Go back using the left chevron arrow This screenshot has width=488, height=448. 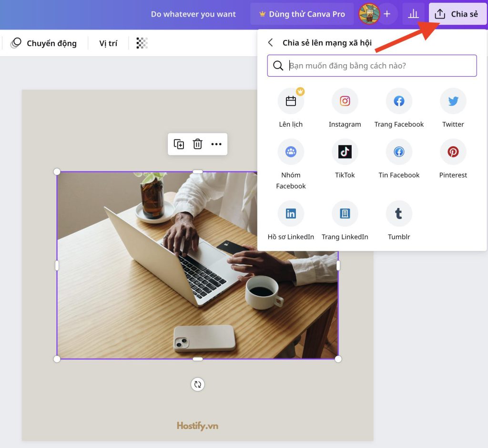click(271, 43)
